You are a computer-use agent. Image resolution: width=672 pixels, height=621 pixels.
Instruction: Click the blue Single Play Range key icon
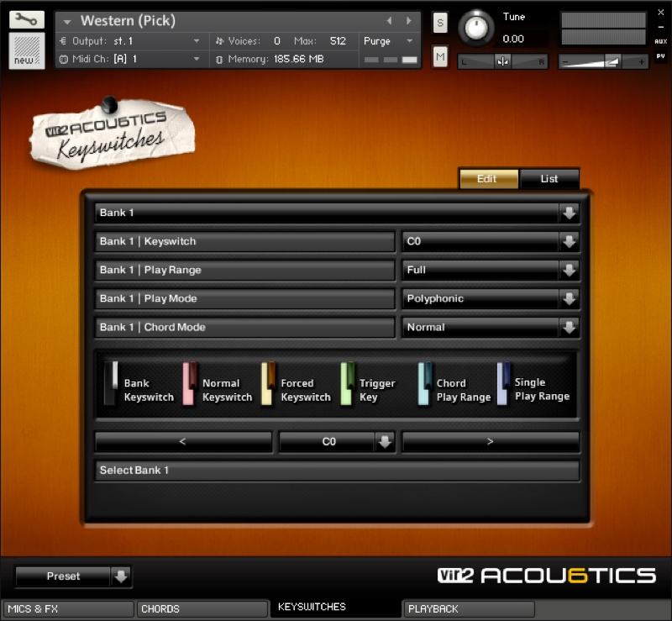pos(503,383)
